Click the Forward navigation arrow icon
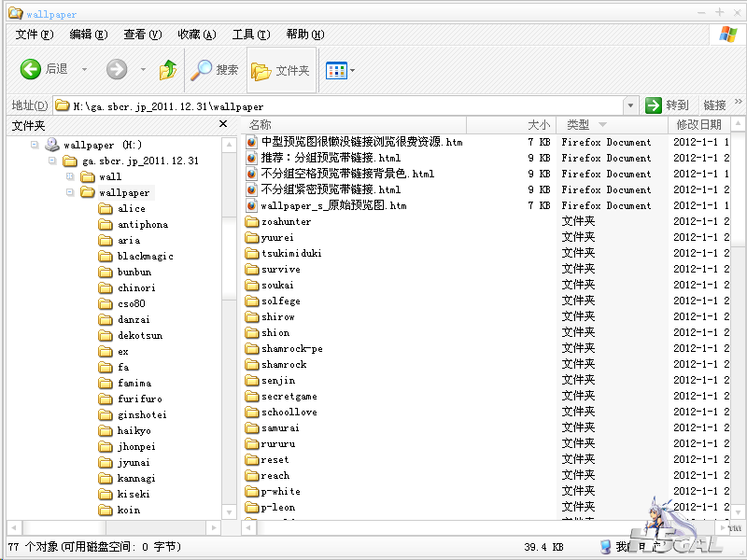Viewport: 747px width, 560px height. point(117,69)
